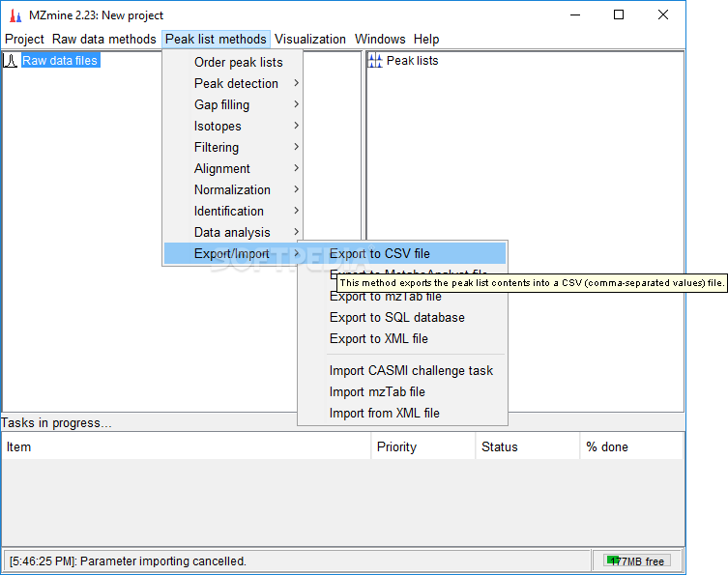728x575 pixels.
Task: Expand the Data analysis submenu
Action: click(233, 233)
